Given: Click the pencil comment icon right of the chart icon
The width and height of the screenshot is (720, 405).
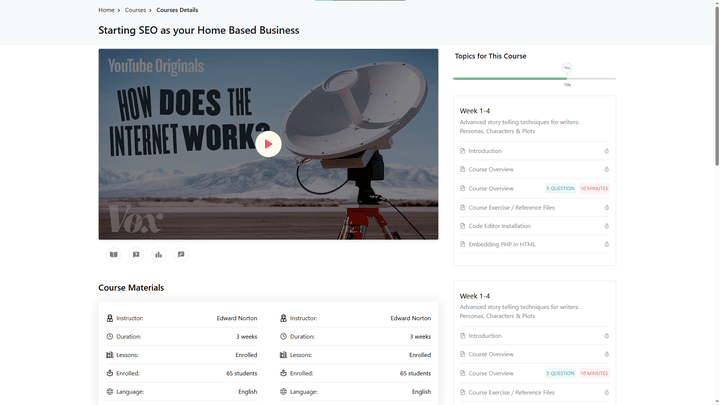Looking at the screenshot, I should (x=181, y=254).
